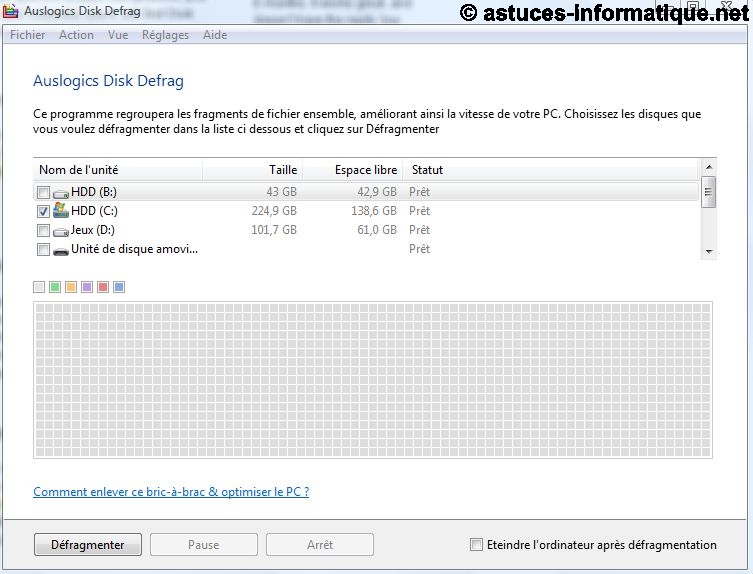This screenshot has width=753, height=574.
Task: Click the removable disk drive icon
Action: 61,251
